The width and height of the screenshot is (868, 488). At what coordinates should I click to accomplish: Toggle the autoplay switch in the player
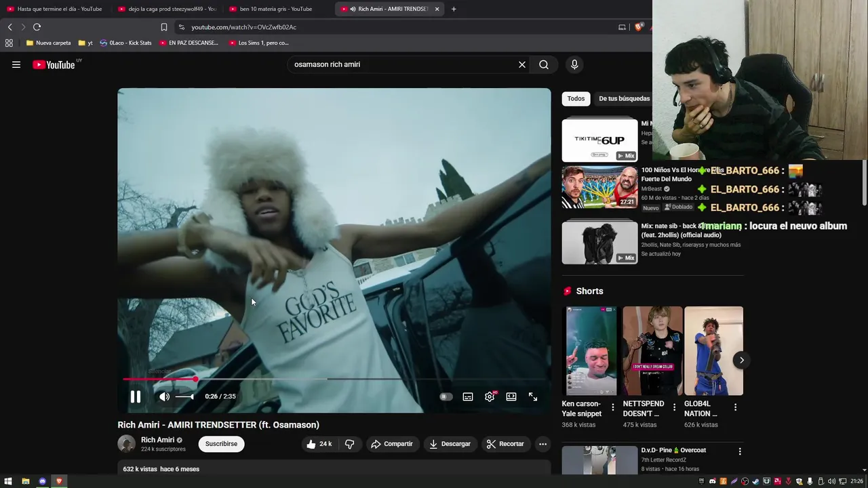coord(446,396)
